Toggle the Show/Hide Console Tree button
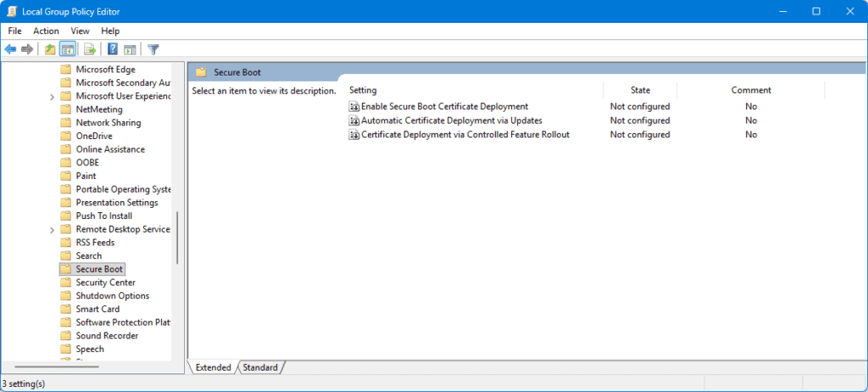 pos(67,49)
